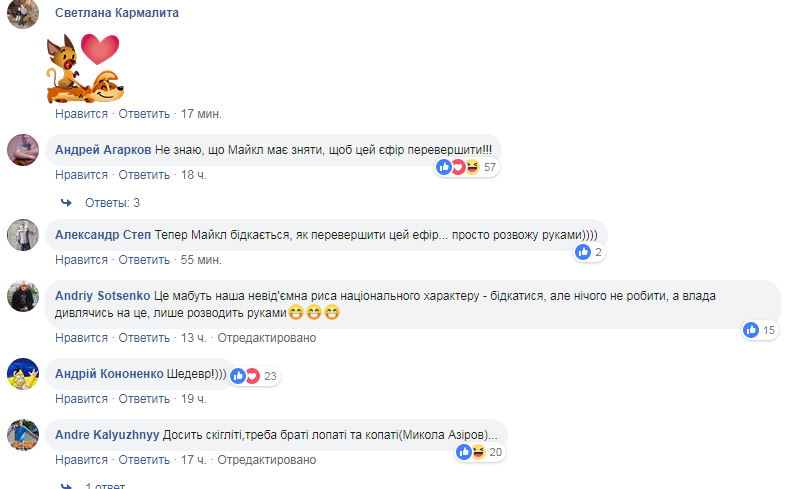Click like reaction icon showing 15

click(x=750, y=329)
